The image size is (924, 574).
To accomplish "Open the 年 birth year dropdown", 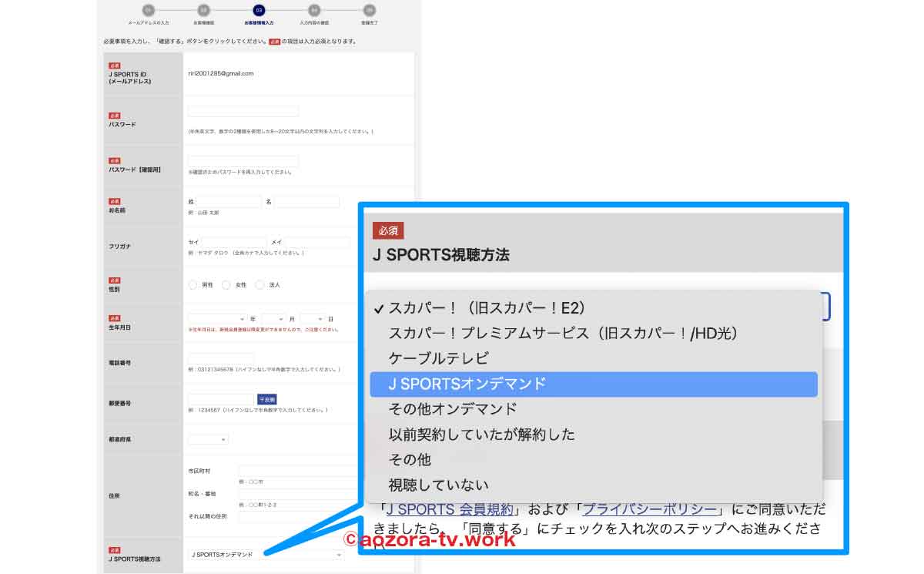I will (216, 318).
